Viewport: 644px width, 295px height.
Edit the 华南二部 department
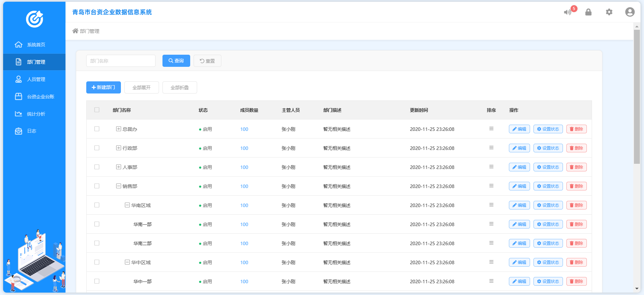coord(519,243)
